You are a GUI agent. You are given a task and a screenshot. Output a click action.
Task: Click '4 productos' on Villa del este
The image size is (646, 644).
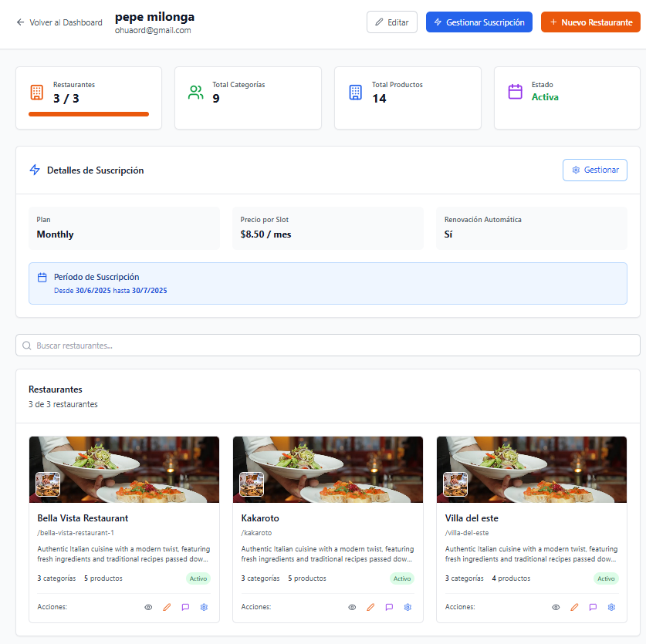pyautogui.click(x=511, y=578)
